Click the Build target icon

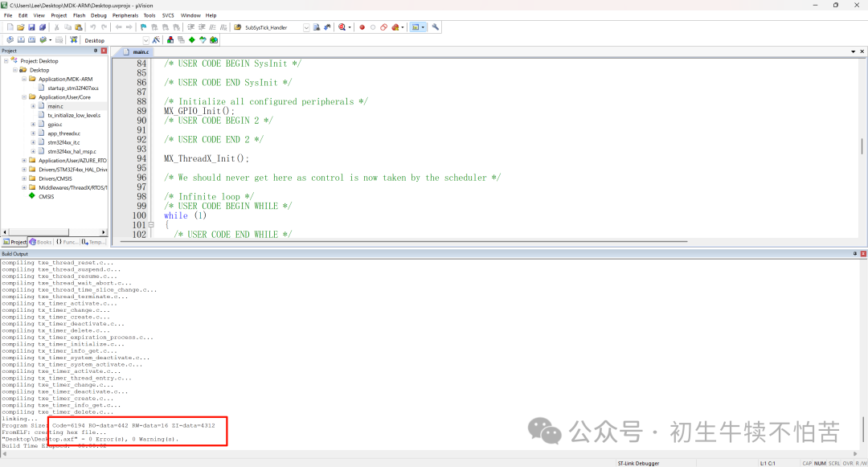coord(20,40)
